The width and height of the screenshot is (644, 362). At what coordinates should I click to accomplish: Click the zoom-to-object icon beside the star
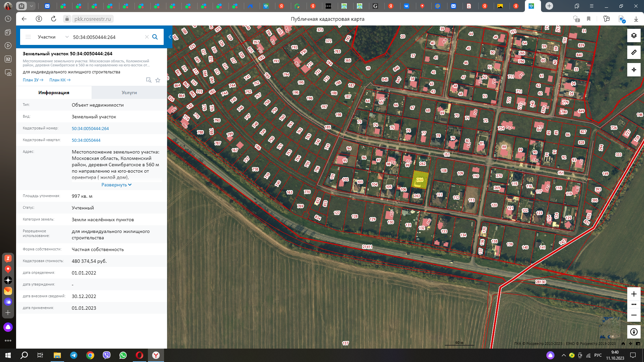pos(149,80)
